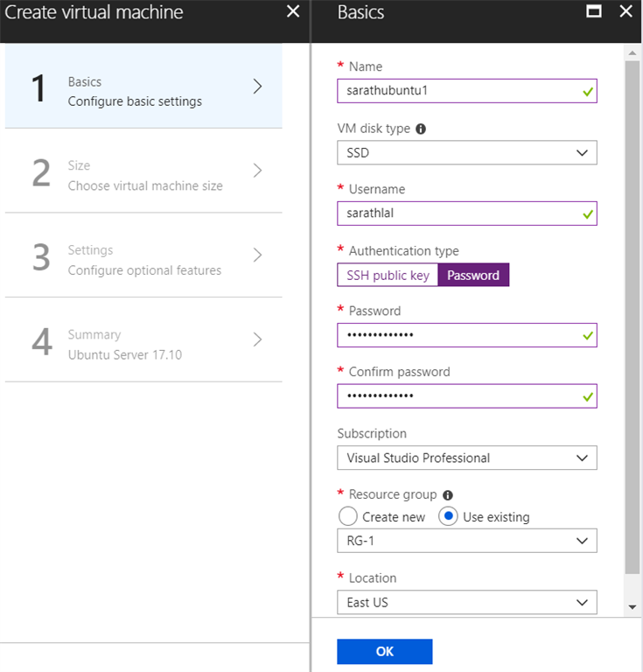Click the Resource group info icon
The image size is (643, 672).
point(448,495)
